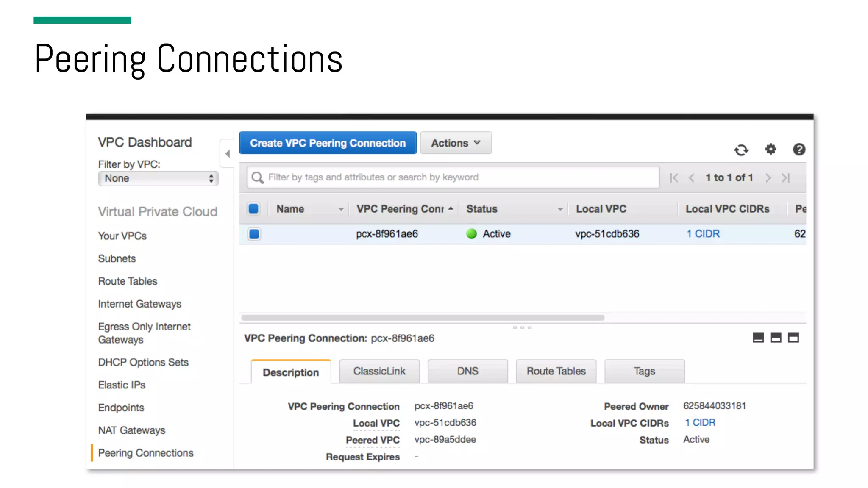Viewport: 868px width, 488px height.
Task: Open 1 CIDR link in table row
Action: point(703,234)
